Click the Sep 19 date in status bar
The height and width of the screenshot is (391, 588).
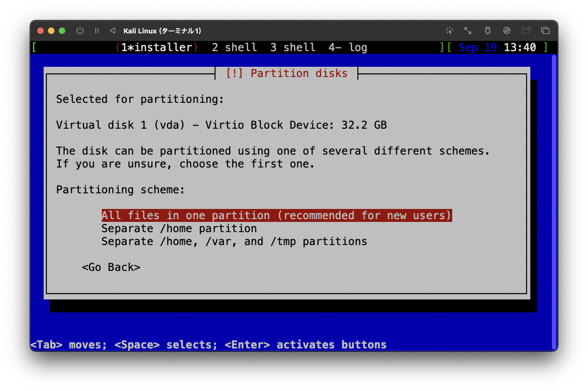click(477, 47)
